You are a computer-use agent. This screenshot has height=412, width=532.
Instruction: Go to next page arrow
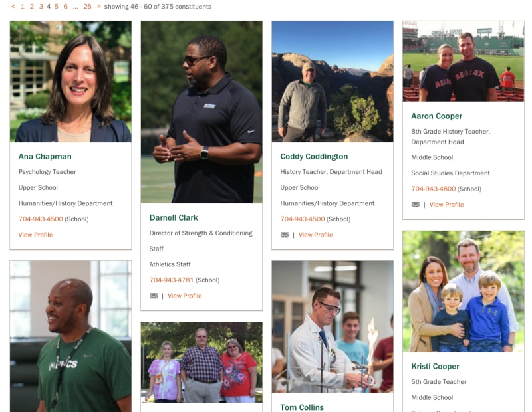pyautogui.click(x=98, y=7)
